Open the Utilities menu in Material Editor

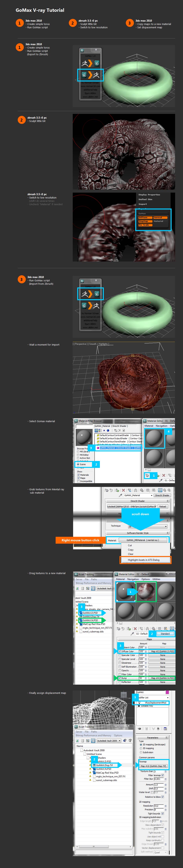(x=156, y=579)
